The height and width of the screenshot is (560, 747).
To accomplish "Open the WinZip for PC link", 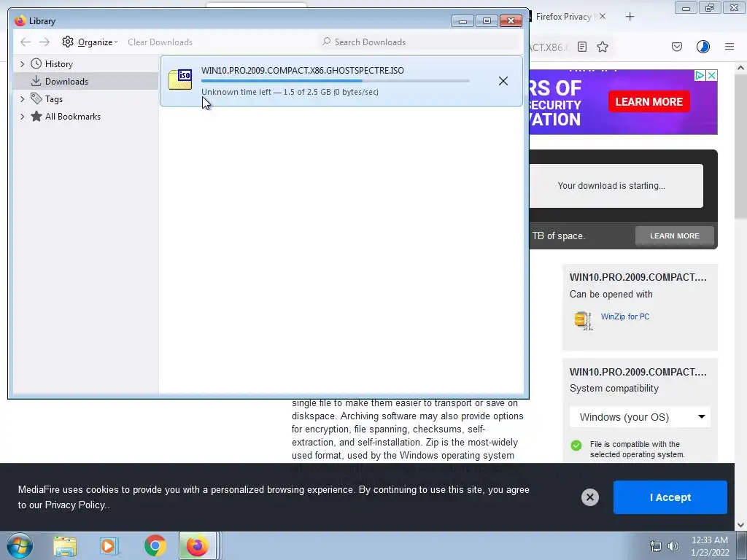I will tap(624, 316).
